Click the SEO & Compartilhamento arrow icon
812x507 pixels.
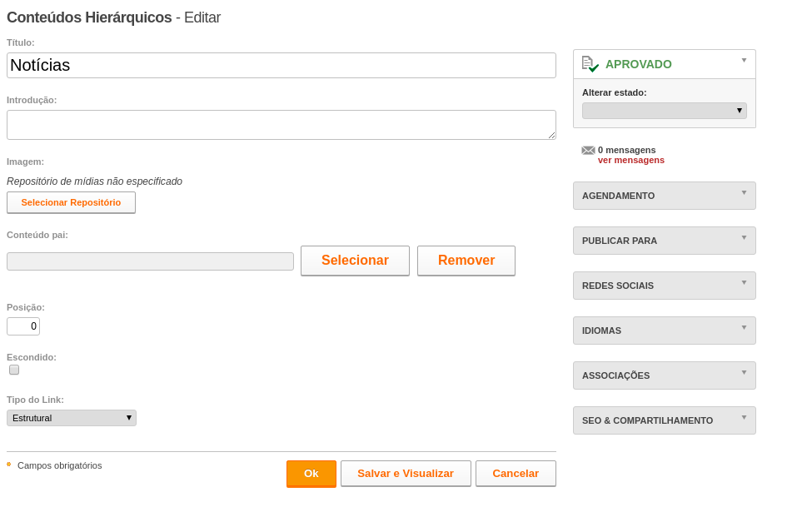click(745, 417)
